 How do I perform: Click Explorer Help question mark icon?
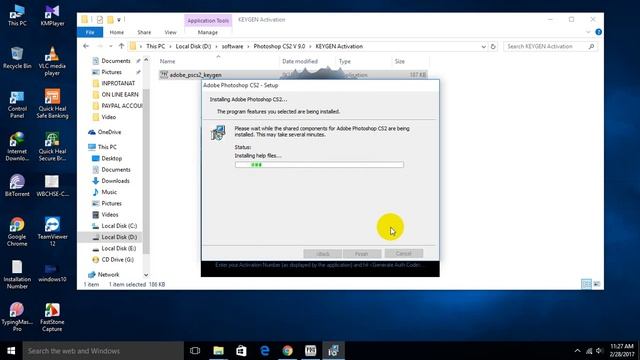598,32
